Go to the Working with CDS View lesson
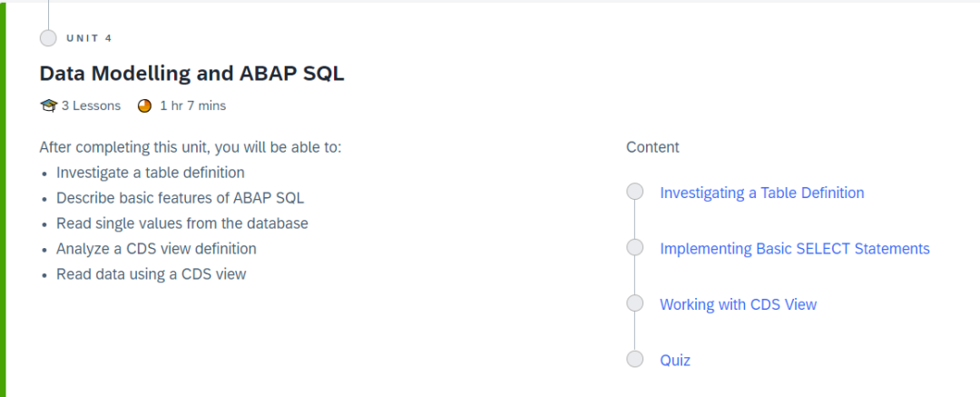The width and height of the screenshot is (980, 397). 738,304
